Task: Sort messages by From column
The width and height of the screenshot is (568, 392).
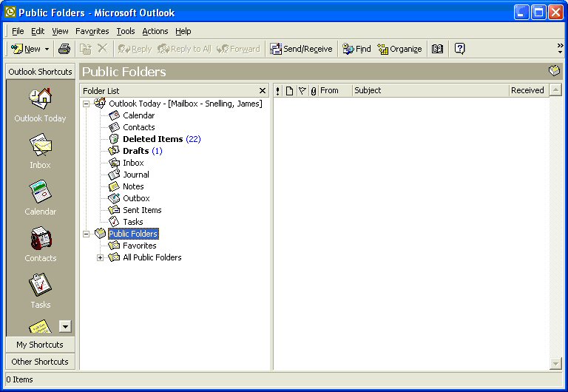Action: (x=335, y=90)
